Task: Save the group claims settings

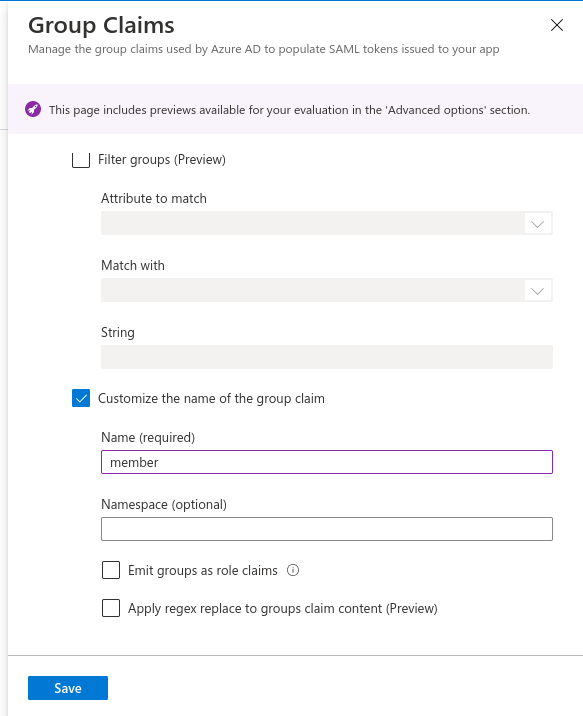Action: tap(68, 688)
